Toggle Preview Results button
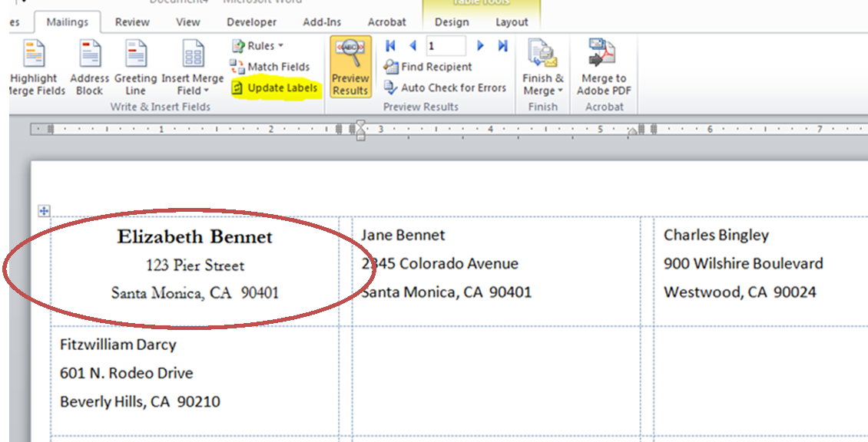This screenshot has width=868, height=442. tap(350, 68)
